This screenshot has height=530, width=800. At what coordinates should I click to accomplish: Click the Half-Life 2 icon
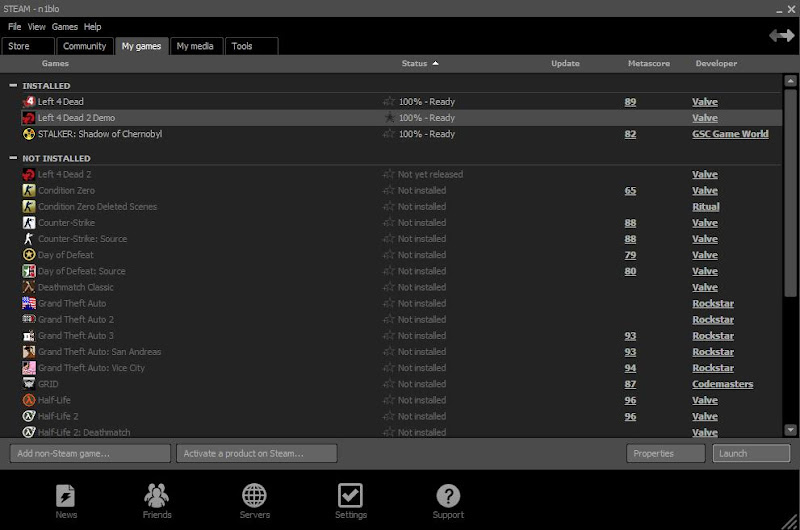click(x=29, y=416)
